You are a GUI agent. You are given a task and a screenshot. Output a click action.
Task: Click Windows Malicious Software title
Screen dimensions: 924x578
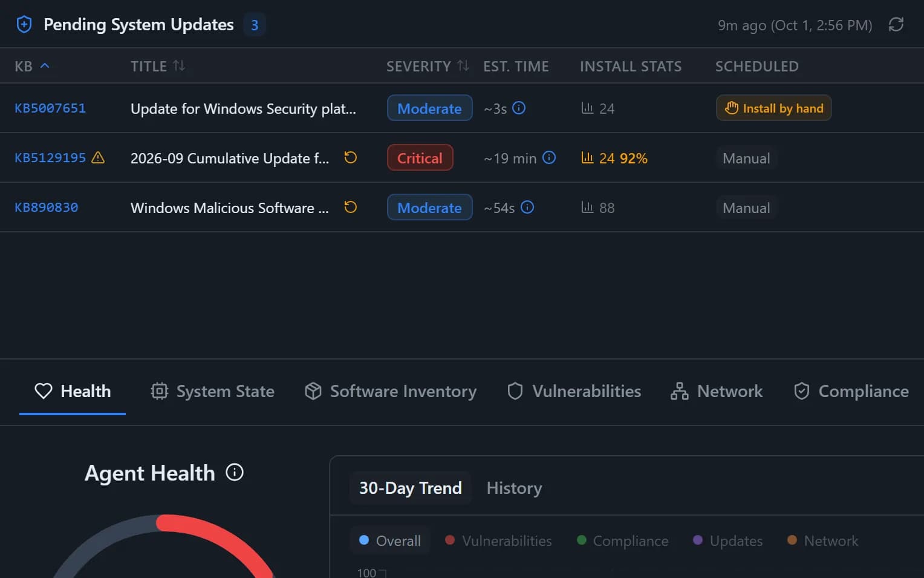tap(230, 208)
